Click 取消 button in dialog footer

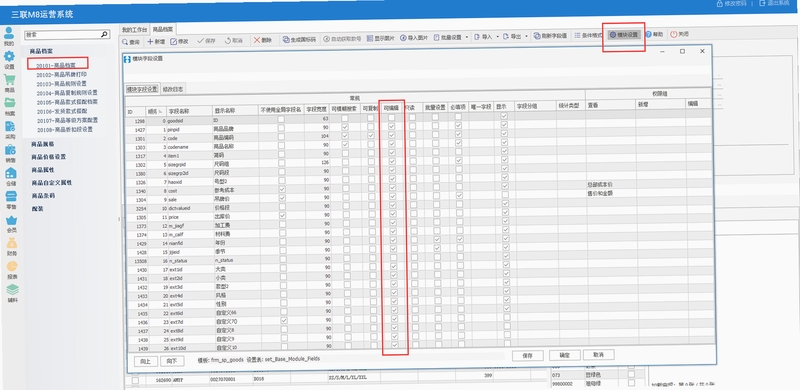point(598,354)
